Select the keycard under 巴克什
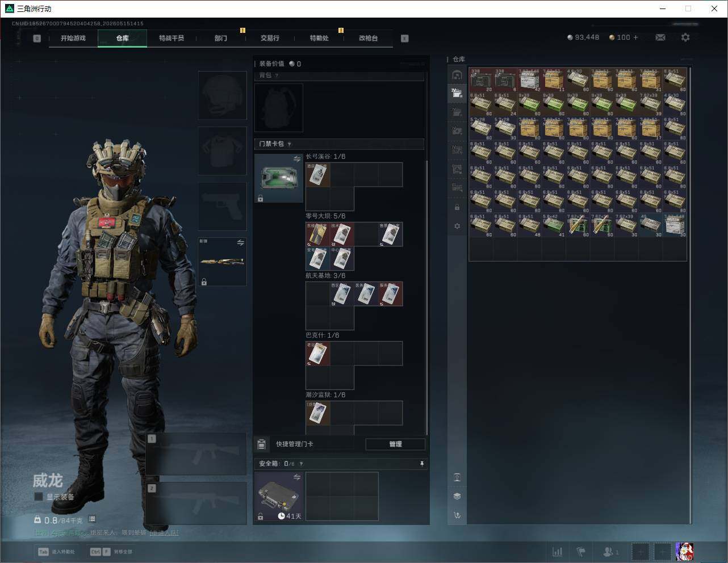The image size is (728, 563). point(318,354)
